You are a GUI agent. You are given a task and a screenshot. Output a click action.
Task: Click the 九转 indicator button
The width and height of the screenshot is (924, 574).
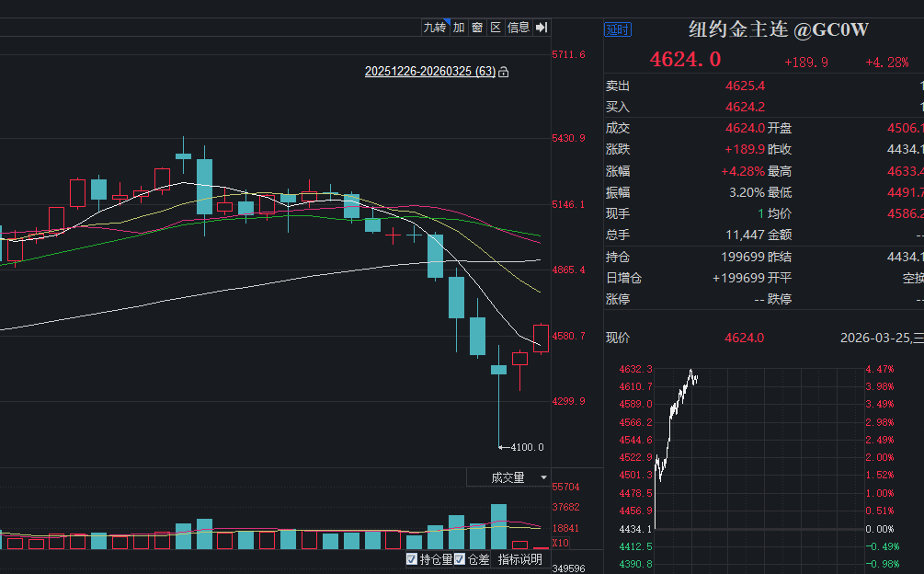434,28
